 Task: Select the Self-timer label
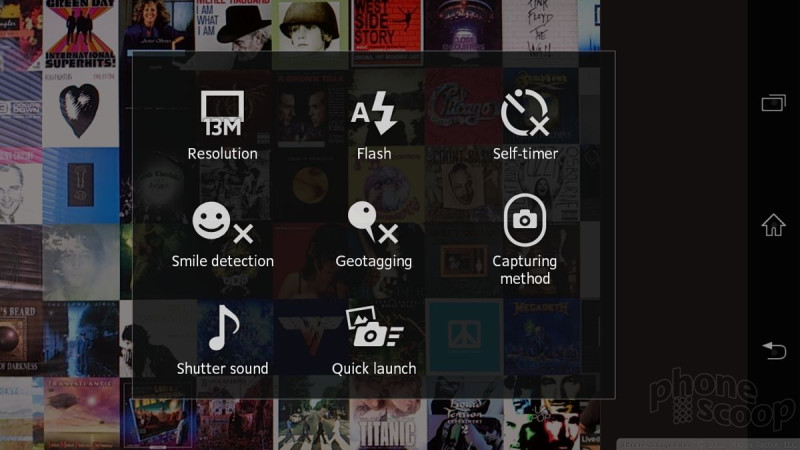tap(525, 154)
